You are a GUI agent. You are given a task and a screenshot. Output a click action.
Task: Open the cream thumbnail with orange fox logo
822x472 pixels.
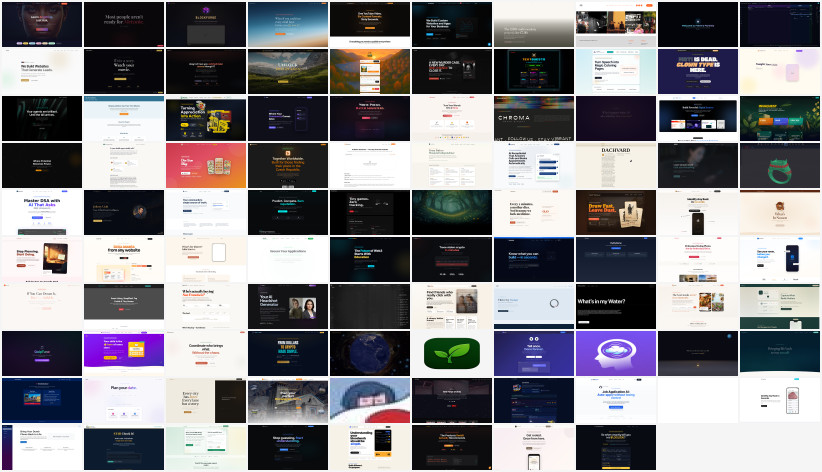pyautogui.click(x=780, y=213)
